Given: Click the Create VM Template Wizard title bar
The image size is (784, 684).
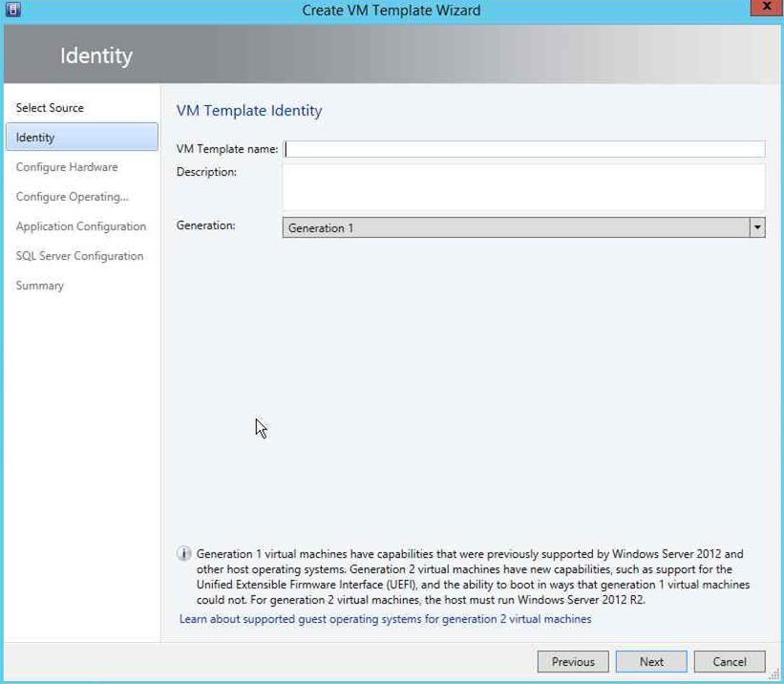Looking at the screenshot, I should (x=392, y=11).
